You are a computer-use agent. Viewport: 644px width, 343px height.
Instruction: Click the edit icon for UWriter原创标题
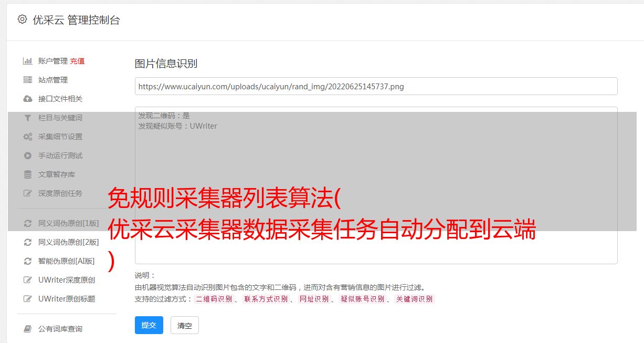click(x=28, y=299)
